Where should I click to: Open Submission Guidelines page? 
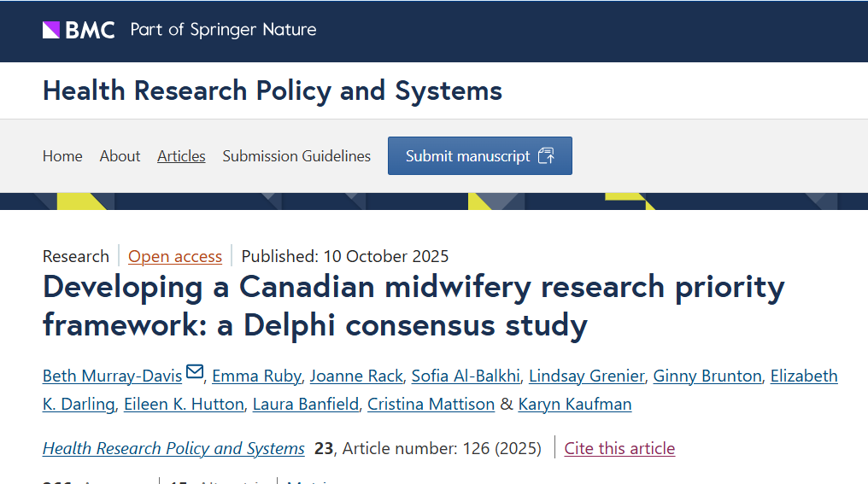pyautogui.click(x=296, y=156)
